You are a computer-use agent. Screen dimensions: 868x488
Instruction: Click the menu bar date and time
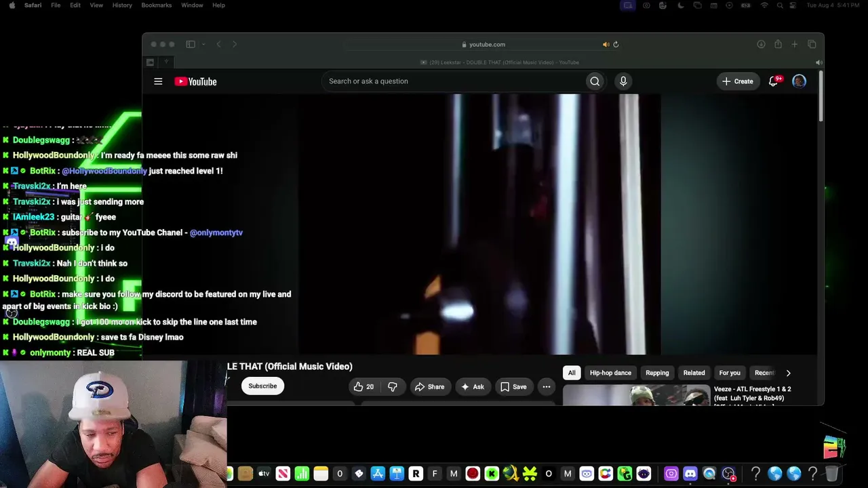coord(834,5)
